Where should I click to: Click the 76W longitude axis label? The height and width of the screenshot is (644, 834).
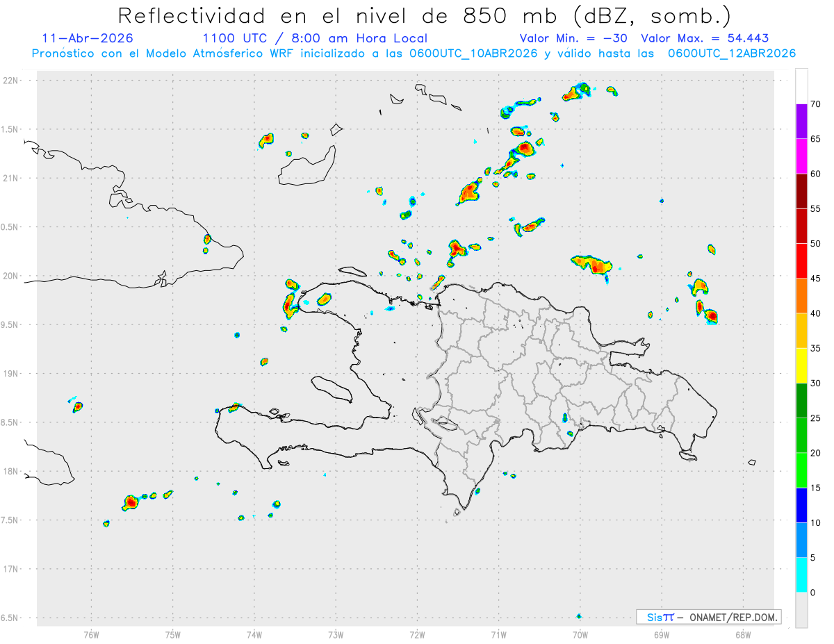point(91,634)
